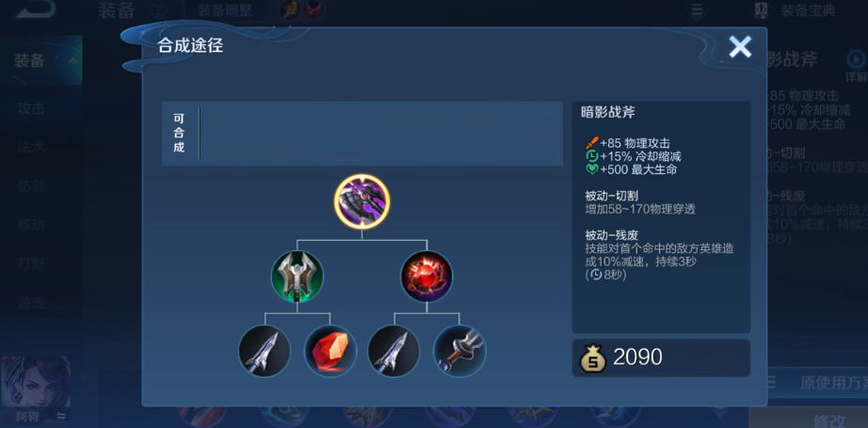868x428 pixels.
Task: Click the gold coin bag price icon
Action: click(x=593, y=357)
